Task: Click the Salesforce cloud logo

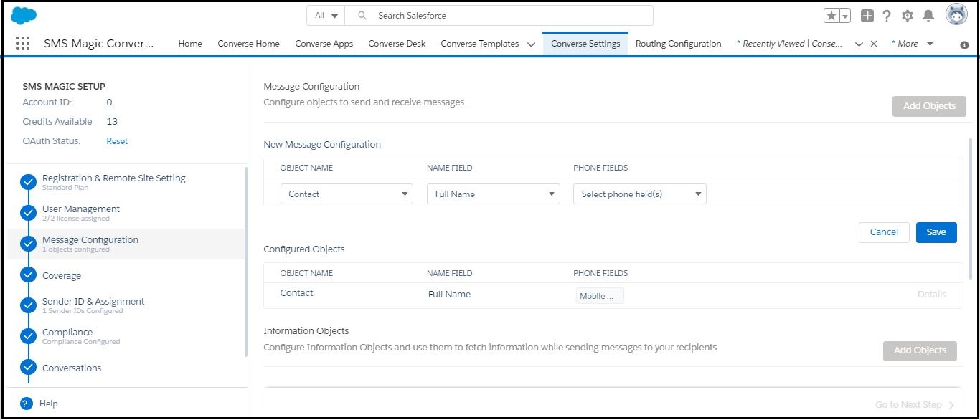Action: point(24,15)
